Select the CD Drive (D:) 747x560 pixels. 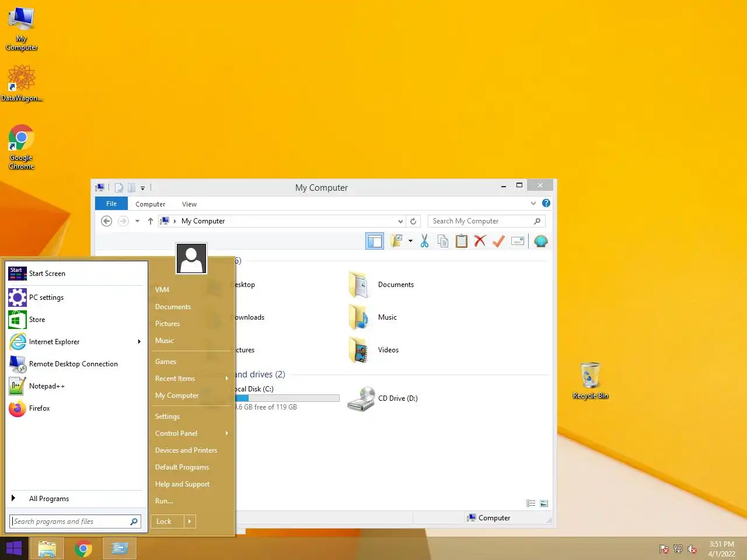point(383,398)
